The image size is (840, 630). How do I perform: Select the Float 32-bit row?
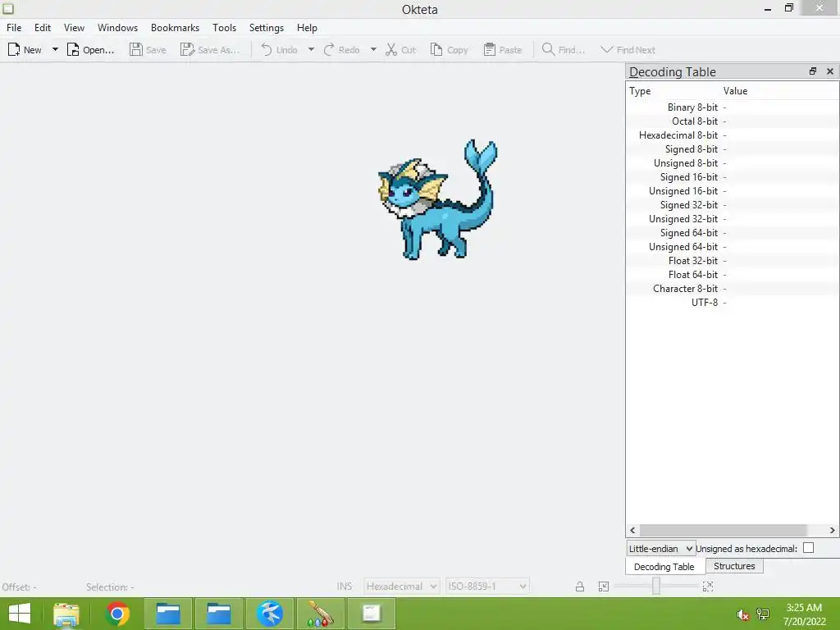pyautogui.click(x=733, y=260)
